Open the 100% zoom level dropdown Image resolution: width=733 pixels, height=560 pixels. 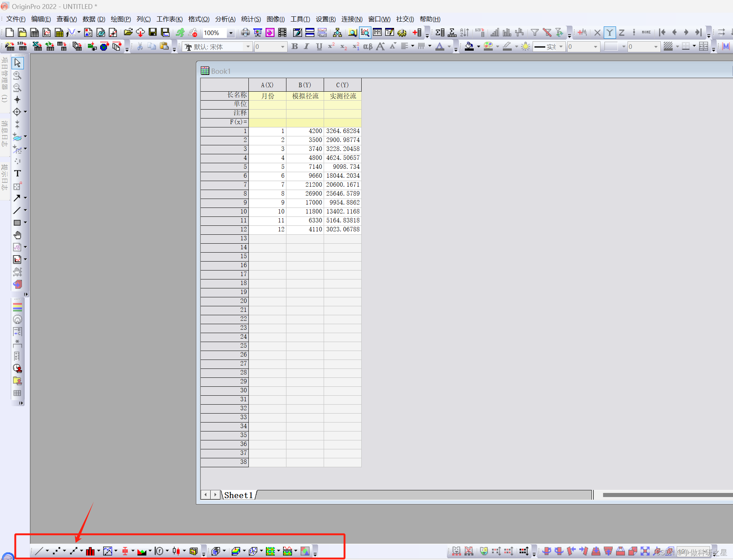231,33
